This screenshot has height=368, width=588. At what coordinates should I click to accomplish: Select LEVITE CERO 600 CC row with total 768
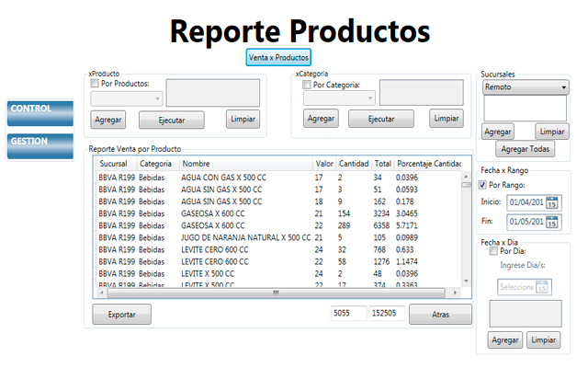279,249
